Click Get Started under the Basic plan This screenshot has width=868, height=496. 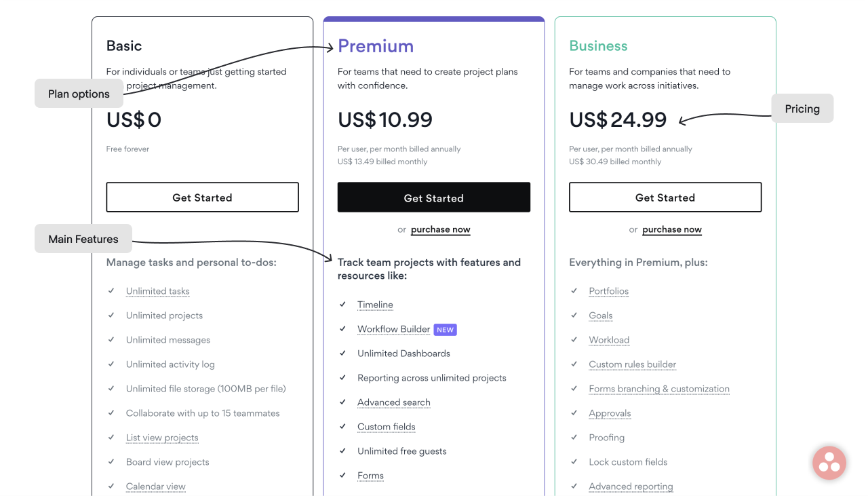(202, 197)
